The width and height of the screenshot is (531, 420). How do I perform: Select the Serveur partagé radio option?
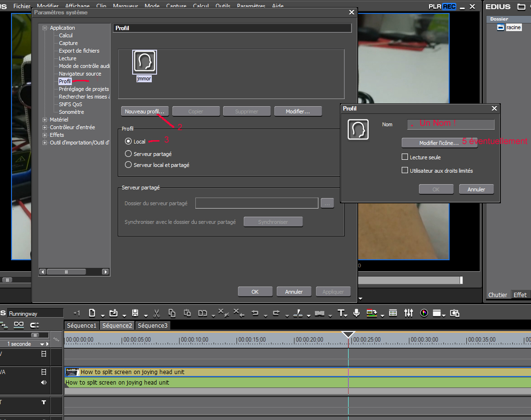coord(128,154)
